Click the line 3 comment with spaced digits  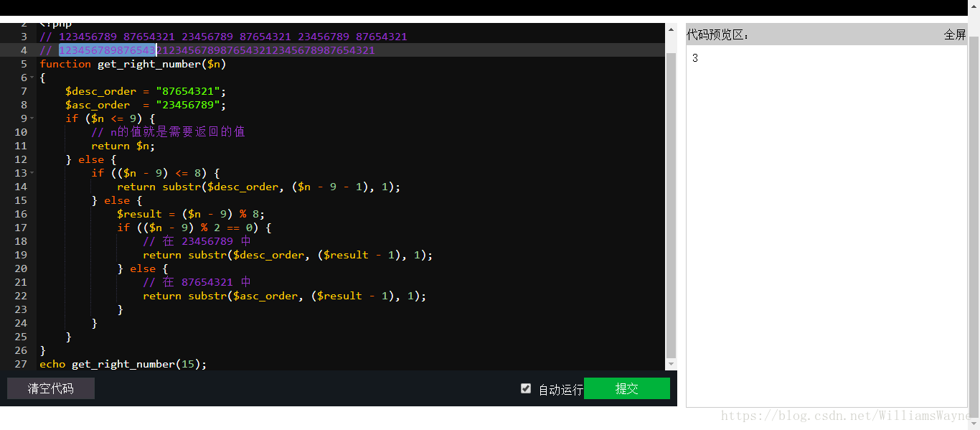[x=224, y=37]
